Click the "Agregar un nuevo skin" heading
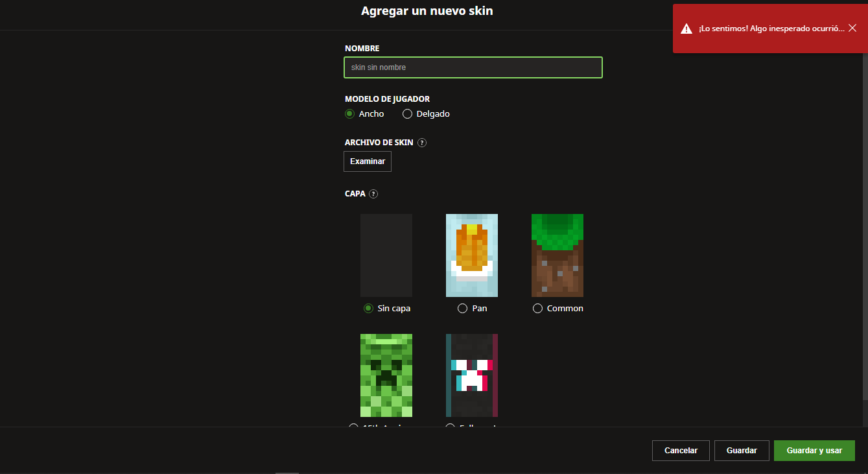The height and width of the screenshot is (474, 868). [427, 11]
